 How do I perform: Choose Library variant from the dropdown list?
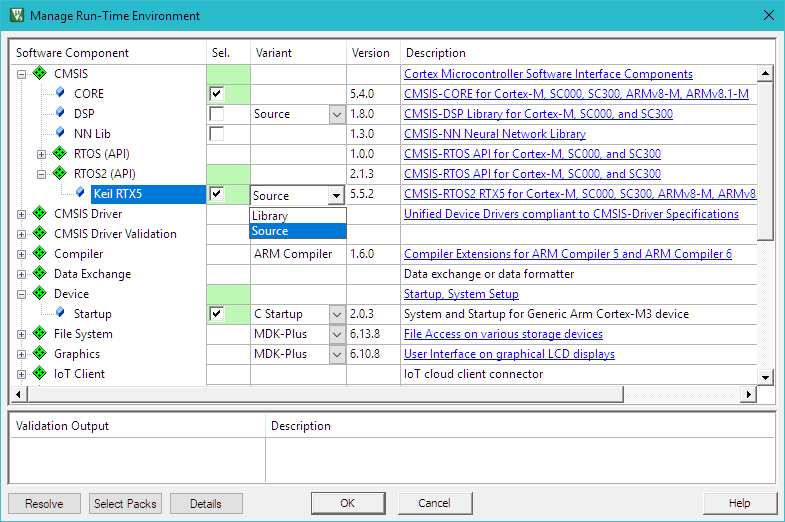click(x=298, y=216)
